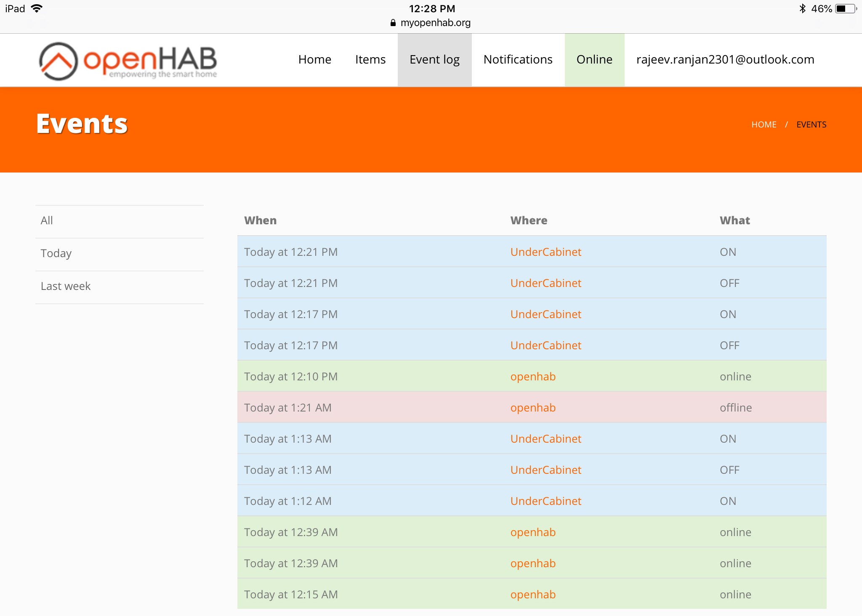Filter events by Last week
Viewport: 862px width, 616px height.
66,286
